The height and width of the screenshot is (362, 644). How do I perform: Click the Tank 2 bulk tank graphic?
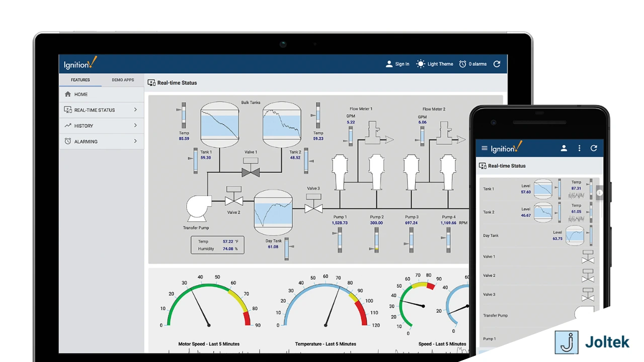[x=282, y=126]
